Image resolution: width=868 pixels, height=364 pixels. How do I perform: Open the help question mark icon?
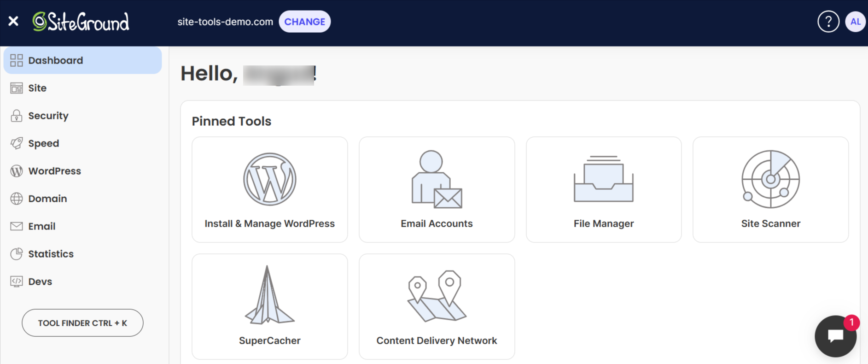coord(828,22)
